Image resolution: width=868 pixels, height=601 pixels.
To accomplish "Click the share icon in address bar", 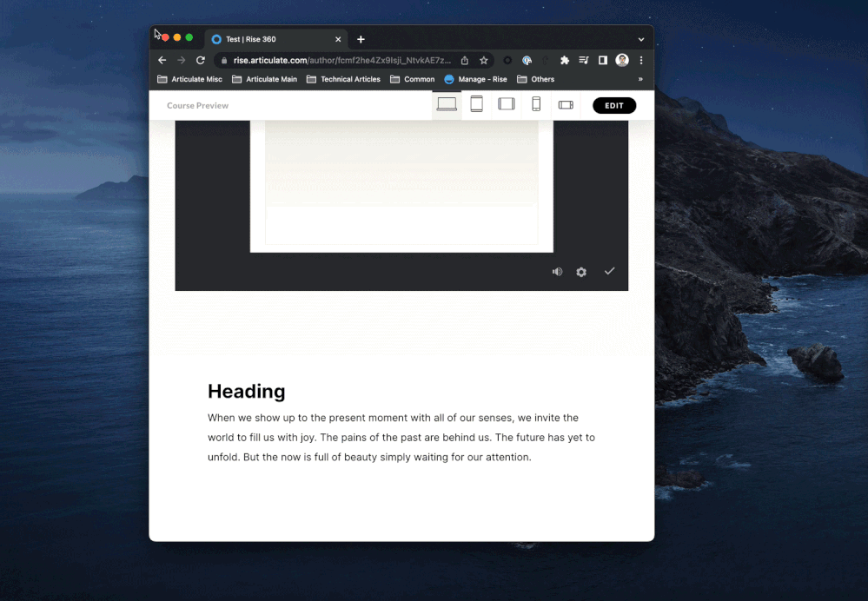I will [x=465, y=60].
